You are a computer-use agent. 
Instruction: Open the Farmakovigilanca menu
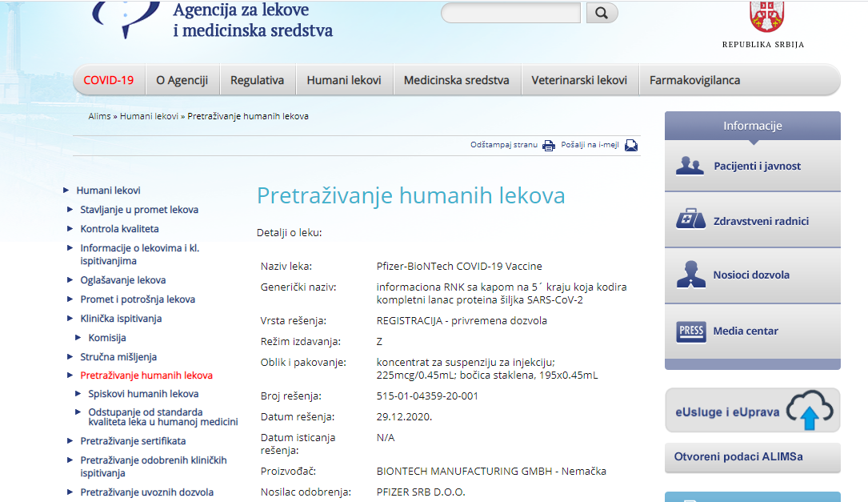694,80
